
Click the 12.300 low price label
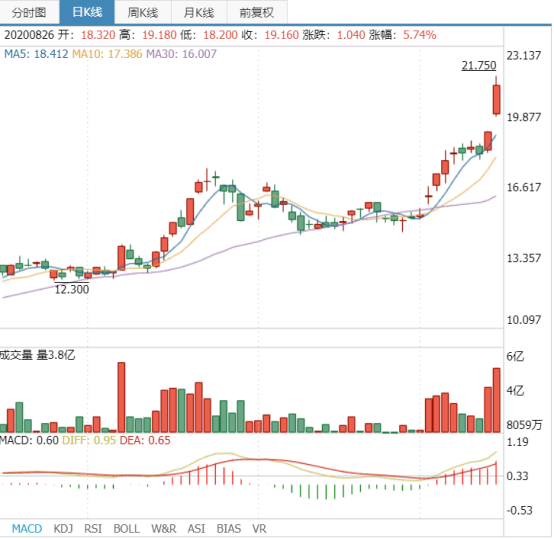click(x=72, y=289)
